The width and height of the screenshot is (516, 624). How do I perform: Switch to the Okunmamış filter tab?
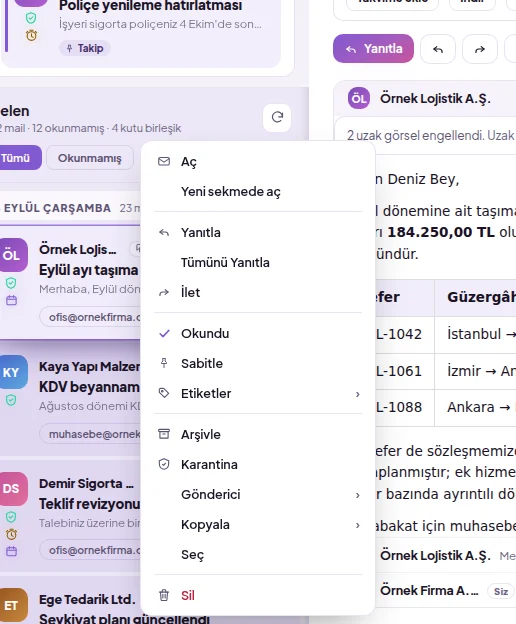pyautogui.click(x=90, y=158)
